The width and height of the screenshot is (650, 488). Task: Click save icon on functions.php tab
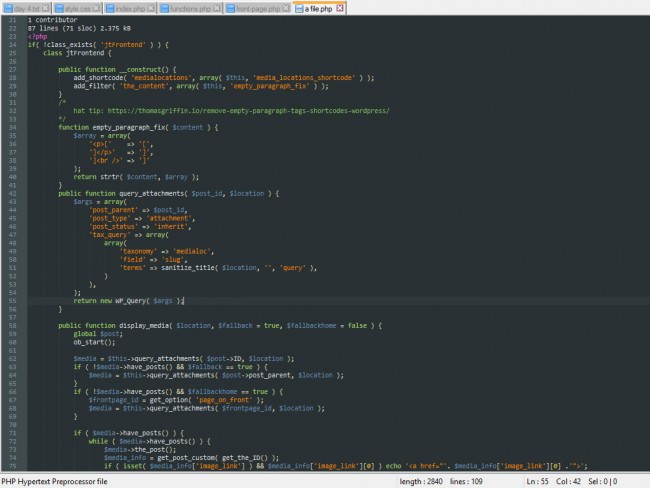(x=165, y=8)
